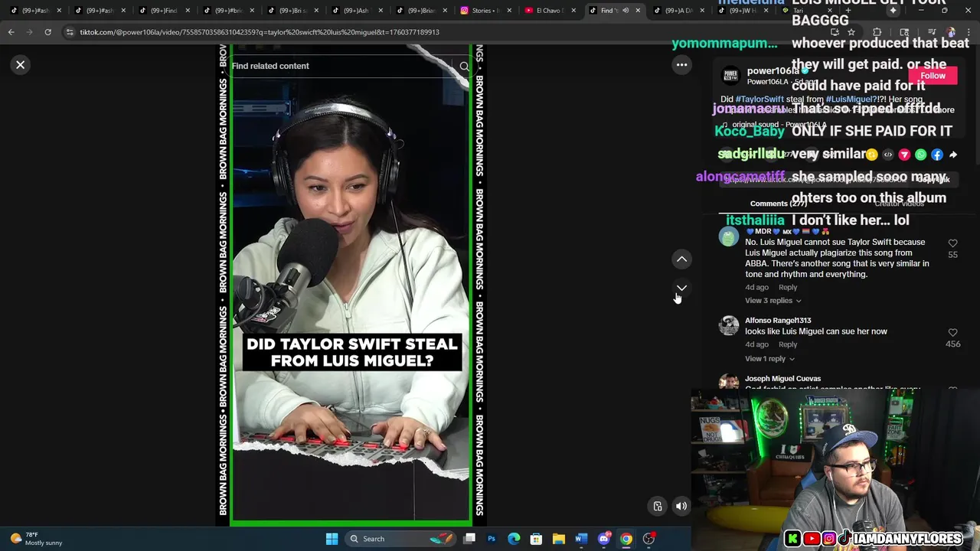Toggle the auto-scroll icon beside the volume button
This screenshot has height=551, width=980.
tap(657, 506)
